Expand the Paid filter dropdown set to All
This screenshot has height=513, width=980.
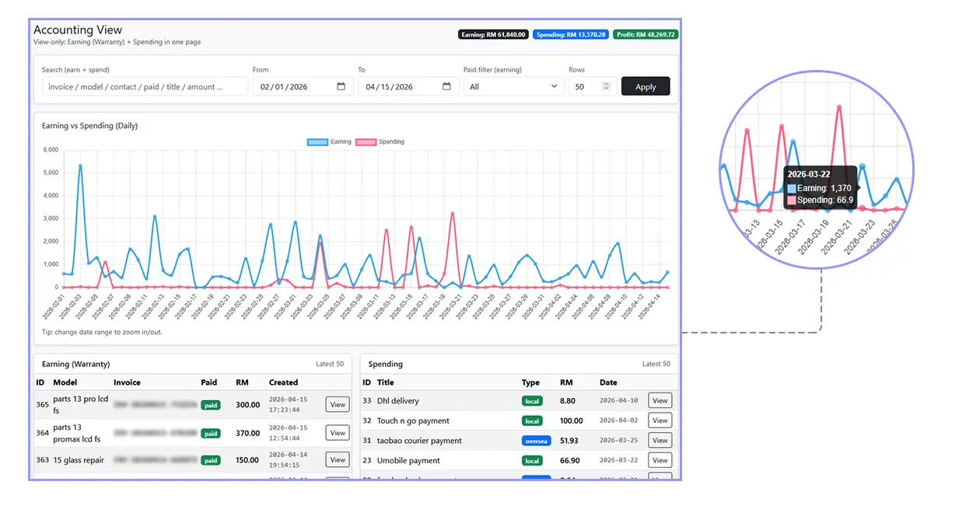[513, 87]
